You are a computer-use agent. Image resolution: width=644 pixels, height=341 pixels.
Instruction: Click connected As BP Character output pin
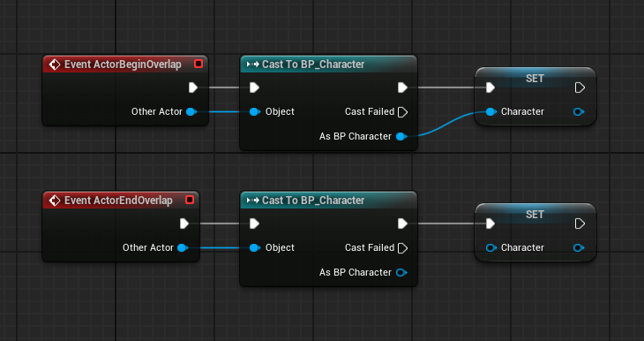(x=401, y=136)
